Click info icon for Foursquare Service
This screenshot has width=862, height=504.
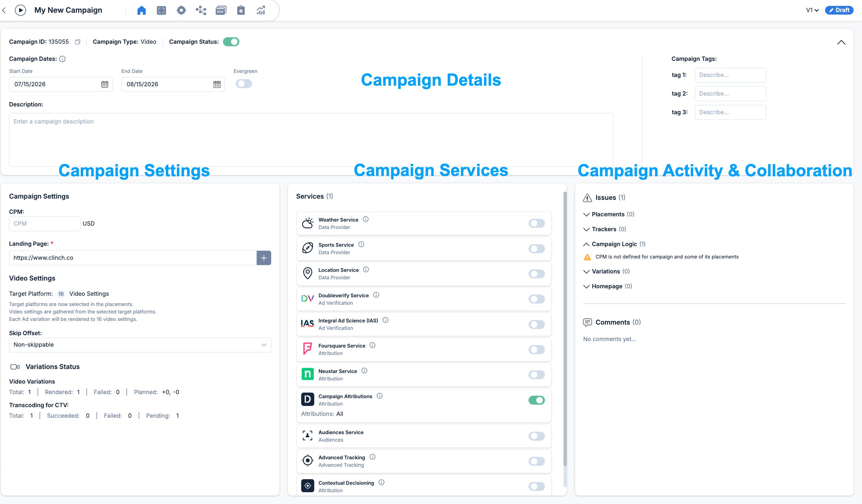(373, 345)
